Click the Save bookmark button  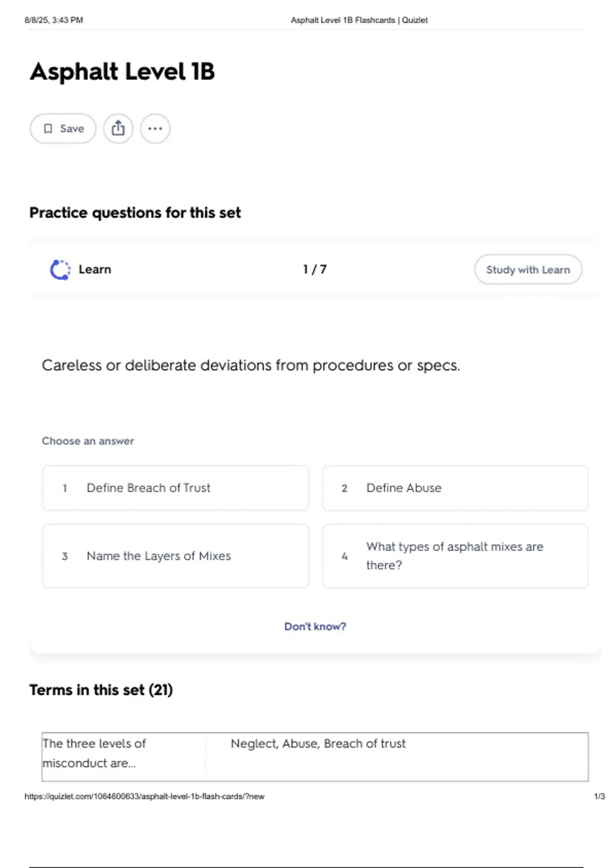pyautogui.click(x=63, y=129)
